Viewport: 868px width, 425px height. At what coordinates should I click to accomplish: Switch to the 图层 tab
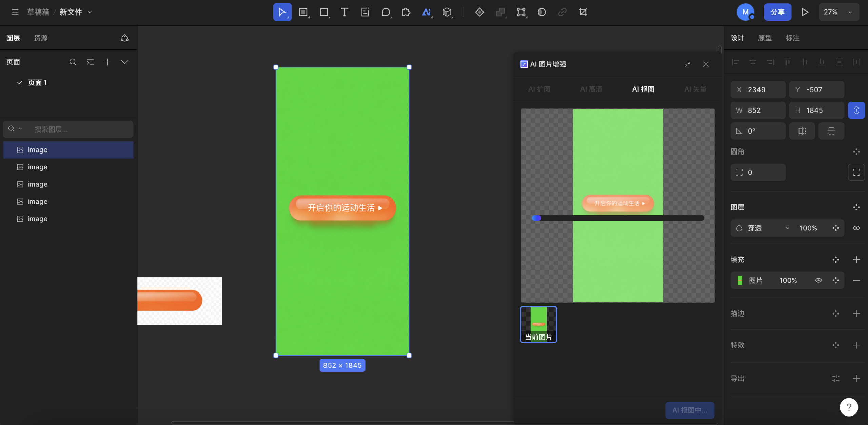(x=13, y=38)
